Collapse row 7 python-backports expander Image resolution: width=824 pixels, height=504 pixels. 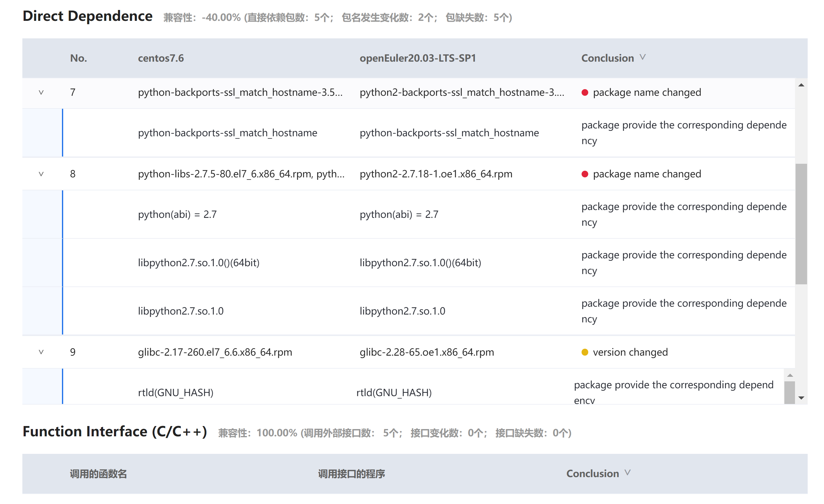point(41,92)
